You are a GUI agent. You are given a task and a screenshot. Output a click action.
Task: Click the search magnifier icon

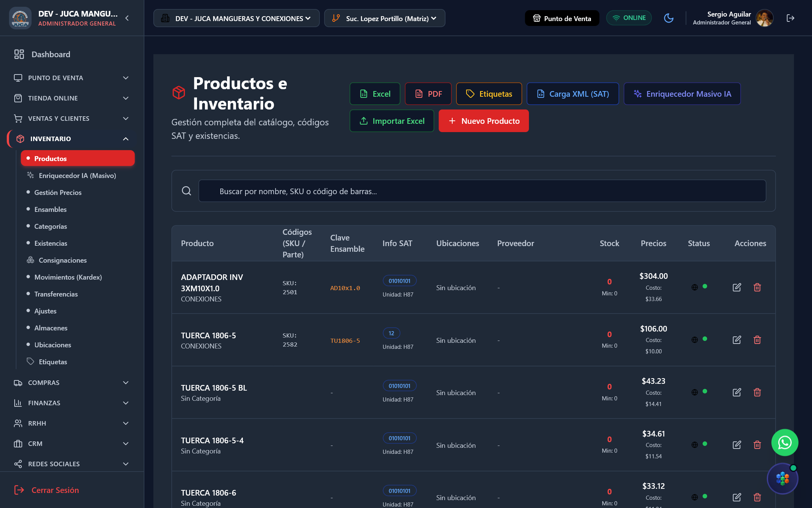pyautogui.click(x=186, y=191)
